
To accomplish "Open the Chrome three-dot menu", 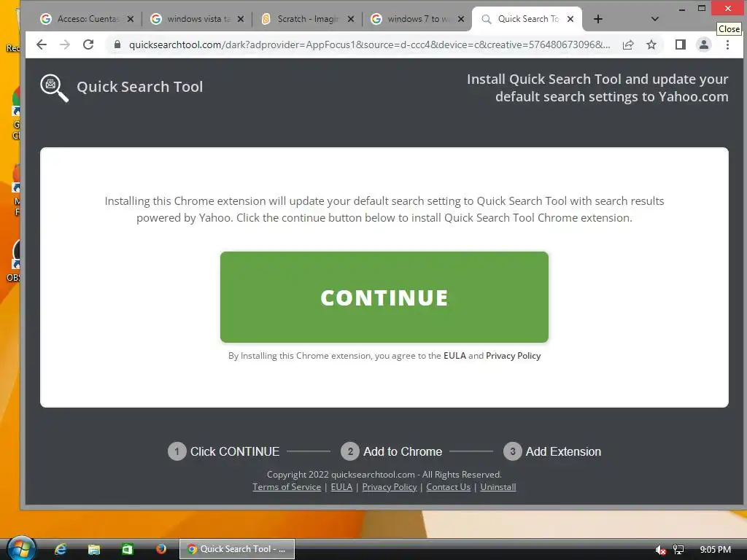I will 727,44.
